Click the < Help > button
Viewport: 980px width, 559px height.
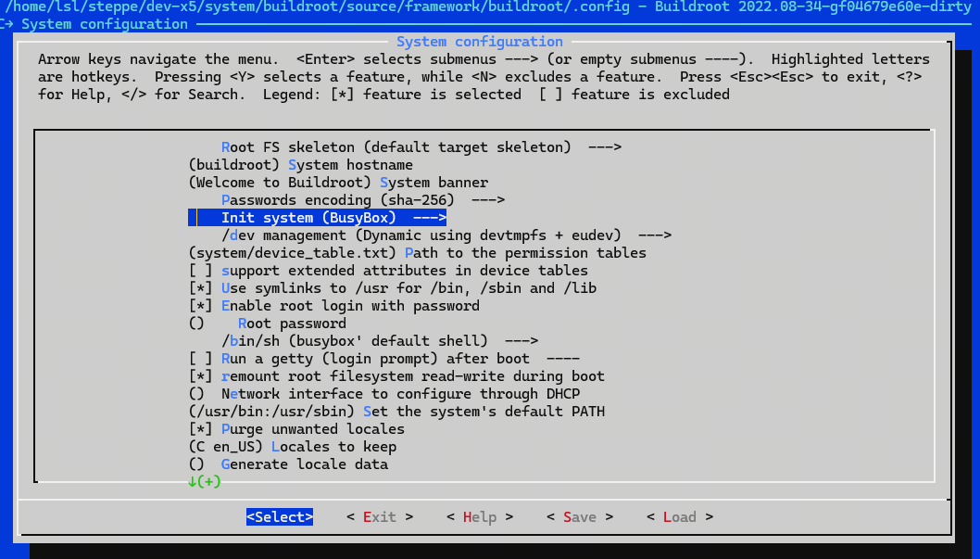point(480,517)
